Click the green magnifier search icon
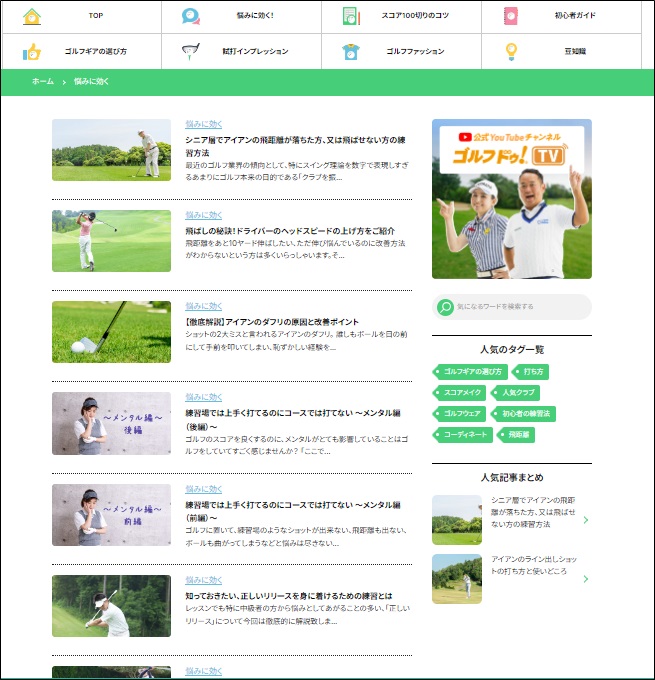 pyautogui.click(x=445, y=307)
